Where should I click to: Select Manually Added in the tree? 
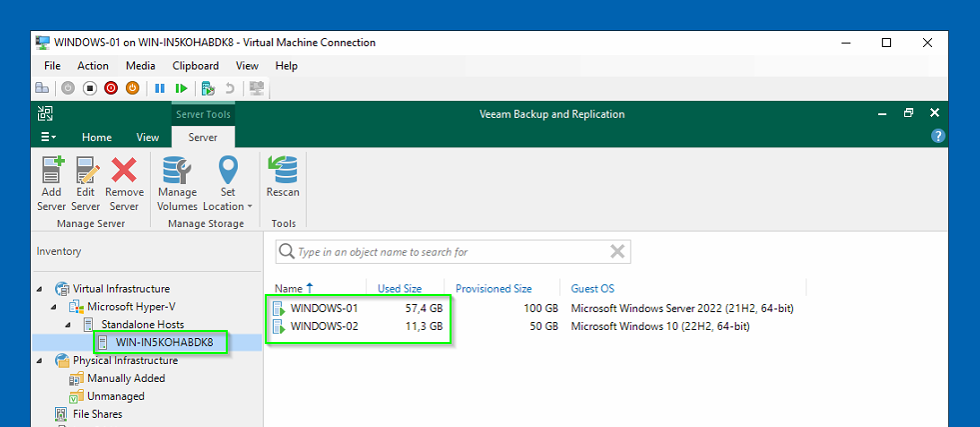pyautogui.click(x=126, y=378)
